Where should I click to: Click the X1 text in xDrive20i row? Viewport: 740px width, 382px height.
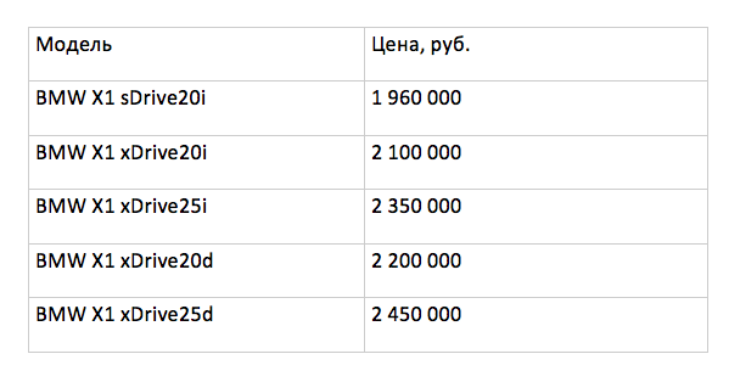pos(103,153)
